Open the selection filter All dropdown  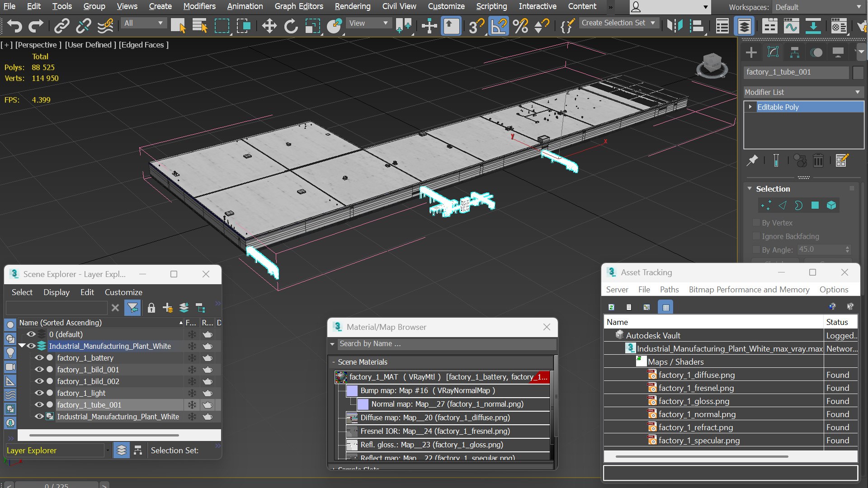click(x=143, y=23)
